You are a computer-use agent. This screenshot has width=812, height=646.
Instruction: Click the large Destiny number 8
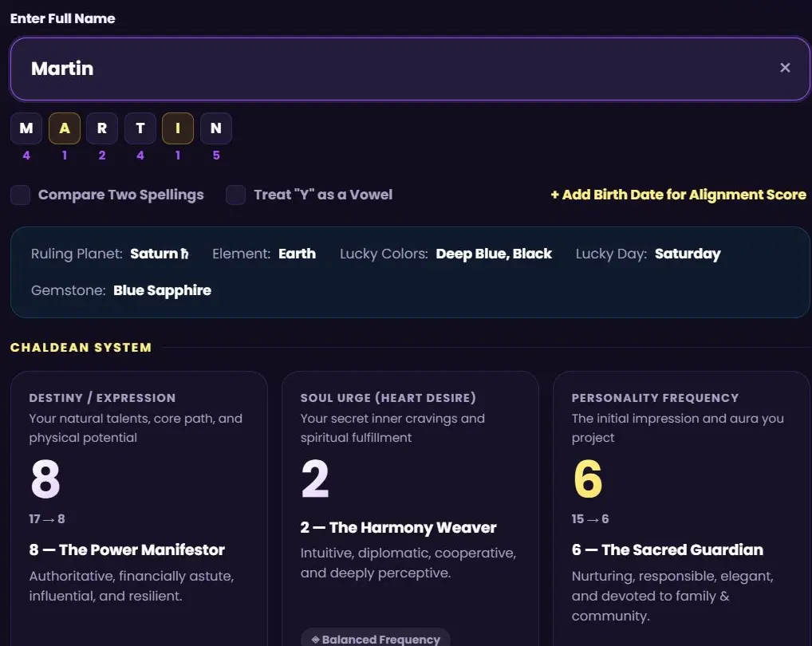pyautogui.click(x=45, y=479)
